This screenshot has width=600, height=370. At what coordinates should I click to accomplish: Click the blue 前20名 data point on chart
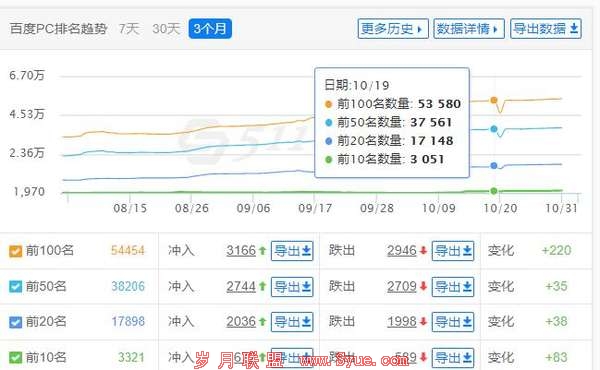(494, 166)
